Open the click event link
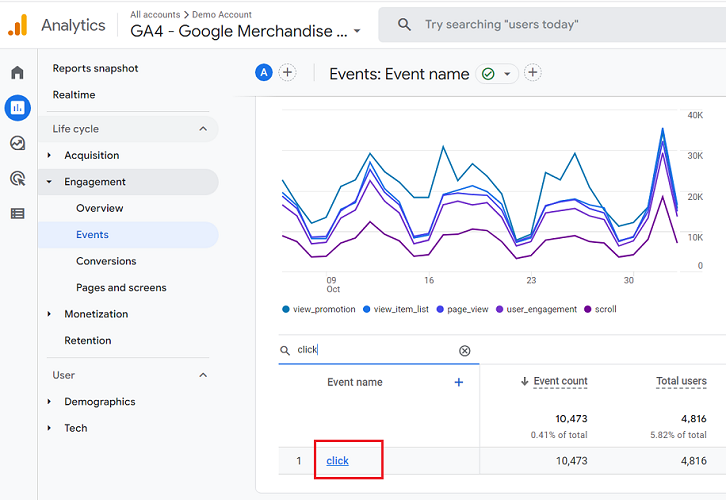Image resolution: width=726 pixels, height=500 pixels. pyautogui.click(x=337, y=461)
